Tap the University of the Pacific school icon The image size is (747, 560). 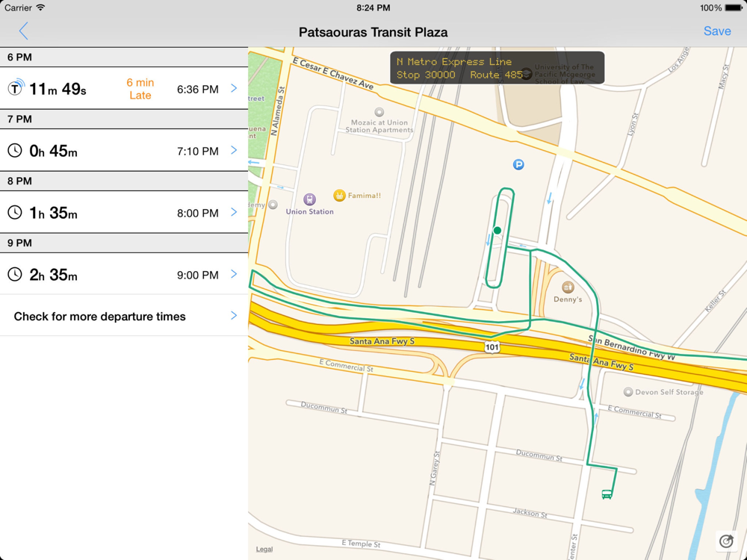[x=526, y=74]
